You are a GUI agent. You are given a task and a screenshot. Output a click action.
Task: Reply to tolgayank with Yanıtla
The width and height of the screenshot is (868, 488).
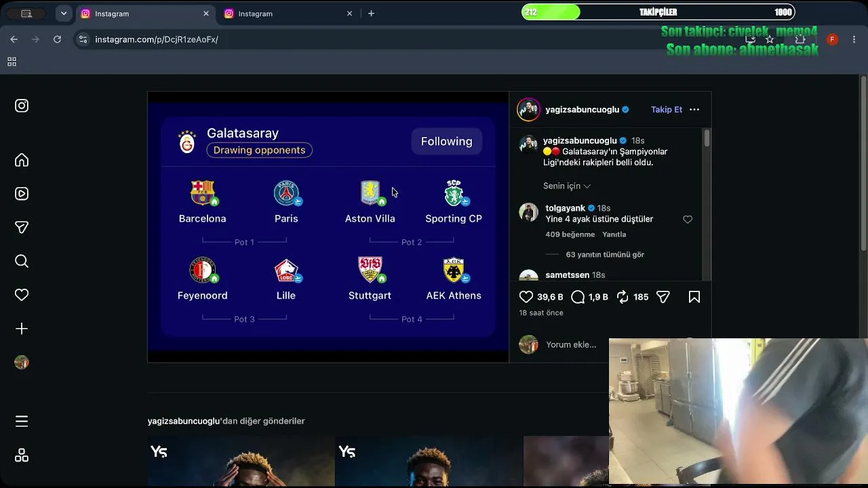click(614, 235)
